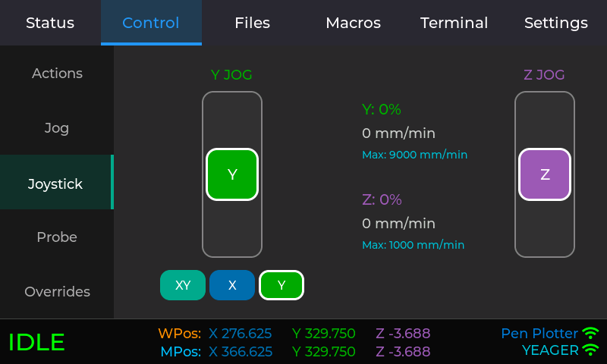The image size is (607, 364).
Task: Click the YEAGER WiFi signal icon
Action: tap(590, 350)
